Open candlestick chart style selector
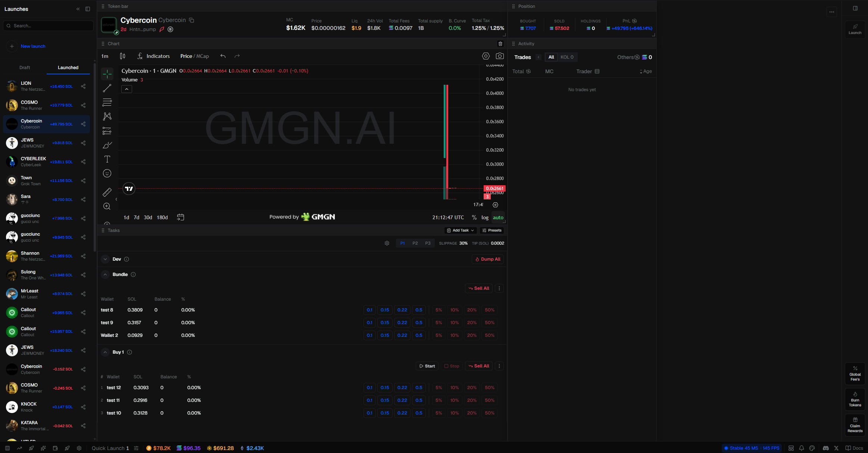This screenshot has height=453, width=868. 122,56
